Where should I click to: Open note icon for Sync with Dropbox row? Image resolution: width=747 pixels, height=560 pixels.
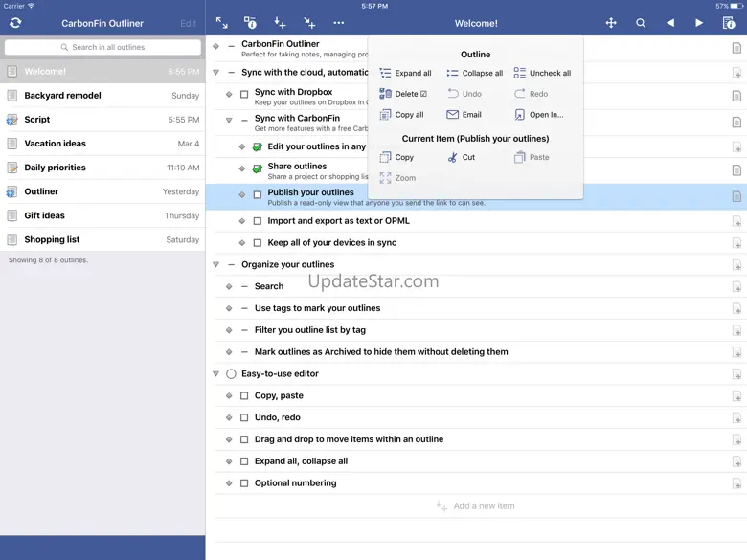pyautogui.click(x=736, y=96)
